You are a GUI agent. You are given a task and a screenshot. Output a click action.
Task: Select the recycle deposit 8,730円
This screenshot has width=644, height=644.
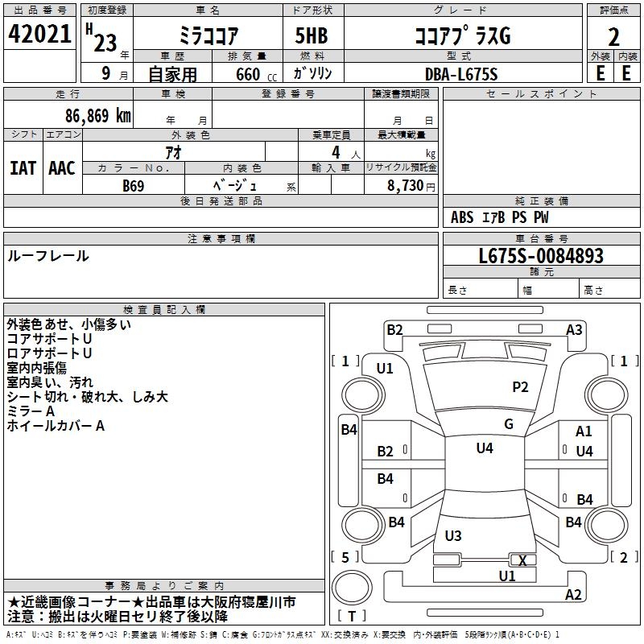[x=411, y=186]
